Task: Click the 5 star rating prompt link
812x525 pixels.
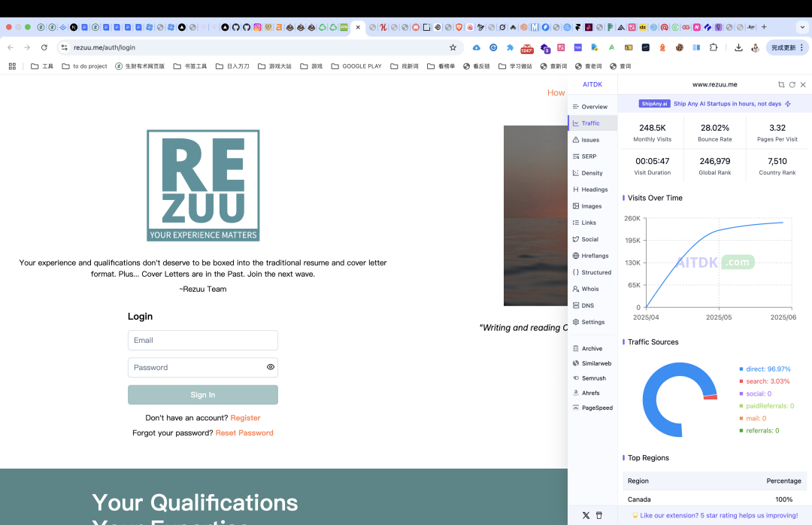Action: 715,516
